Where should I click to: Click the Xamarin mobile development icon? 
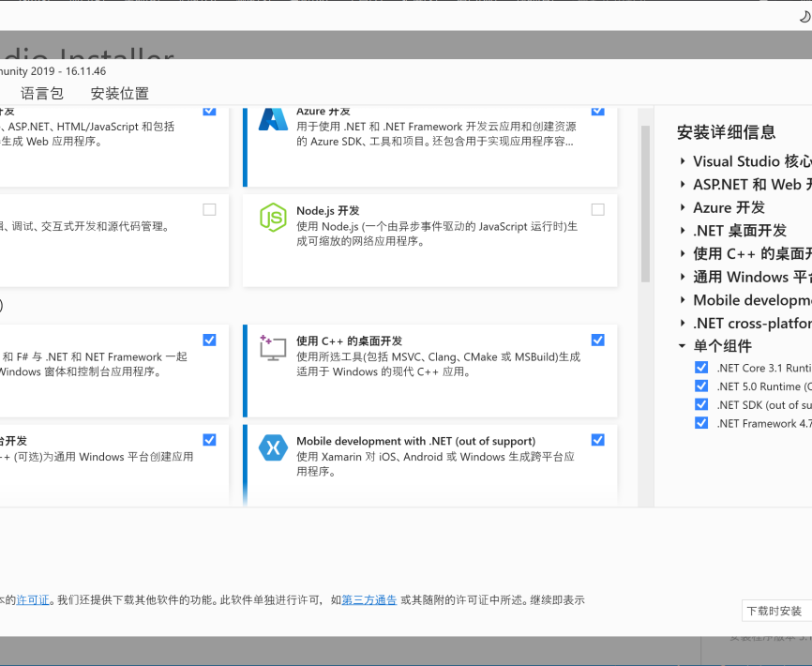[273, 447]
